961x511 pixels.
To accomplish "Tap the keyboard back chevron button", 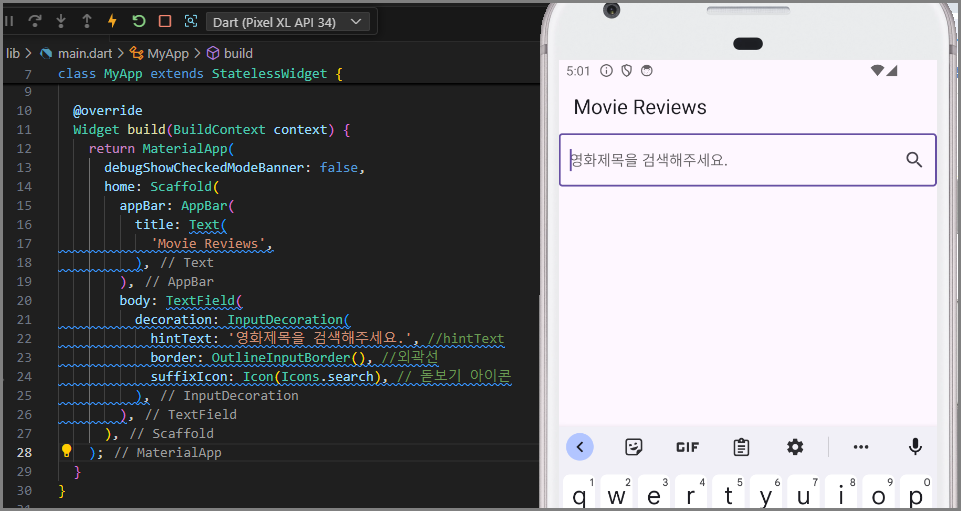I will coord(579,447).
